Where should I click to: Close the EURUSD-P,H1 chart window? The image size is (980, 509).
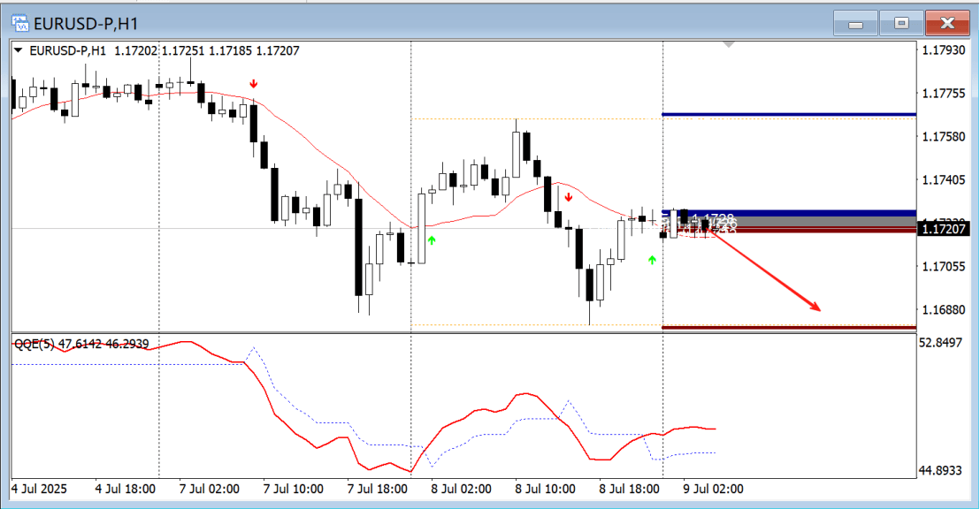click(947, 24)
